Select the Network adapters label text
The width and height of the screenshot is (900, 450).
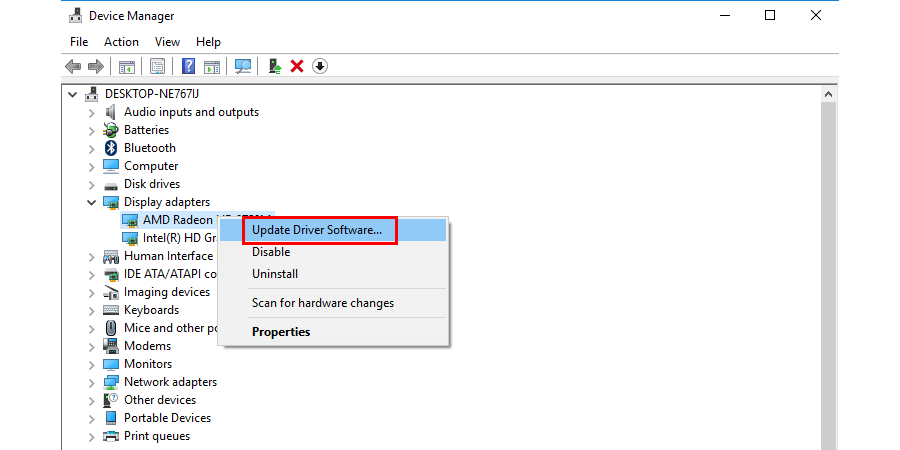[x=170, y=382]
